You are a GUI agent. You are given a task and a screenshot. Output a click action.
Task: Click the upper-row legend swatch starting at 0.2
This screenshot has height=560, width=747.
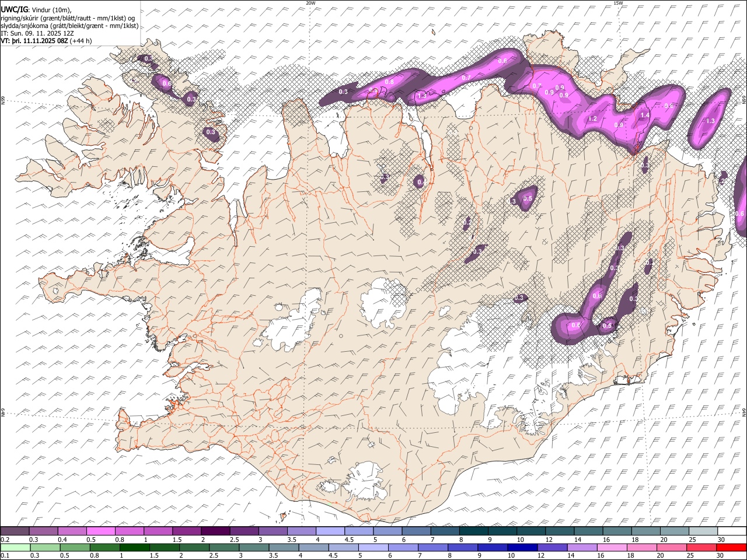pyautogui.click(x=15, y=531)
